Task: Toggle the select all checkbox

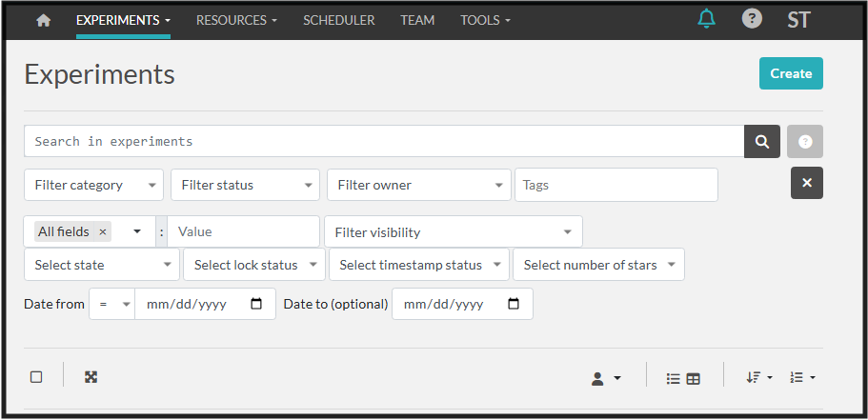Action: (36, 377)
